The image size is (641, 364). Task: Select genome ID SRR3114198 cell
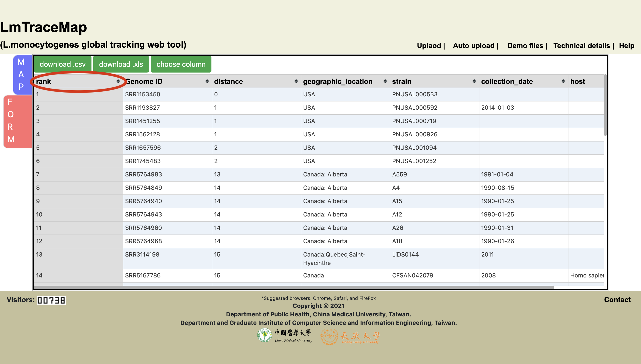click(168, 259)
